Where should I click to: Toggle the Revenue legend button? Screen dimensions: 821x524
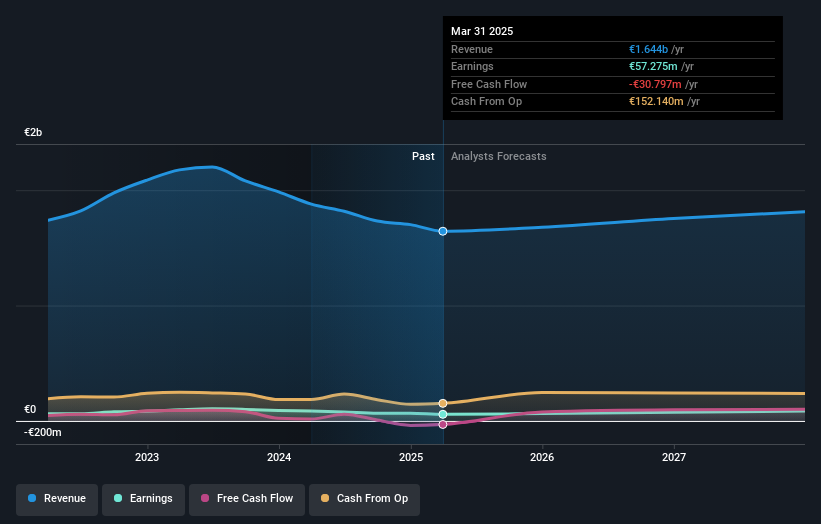(x=57, y=499)
